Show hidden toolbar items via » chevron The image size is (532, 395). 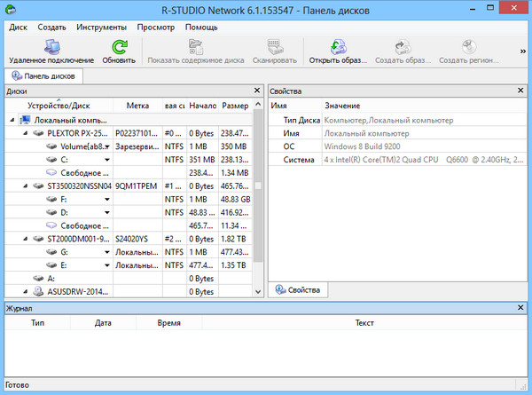coord(523,51)
